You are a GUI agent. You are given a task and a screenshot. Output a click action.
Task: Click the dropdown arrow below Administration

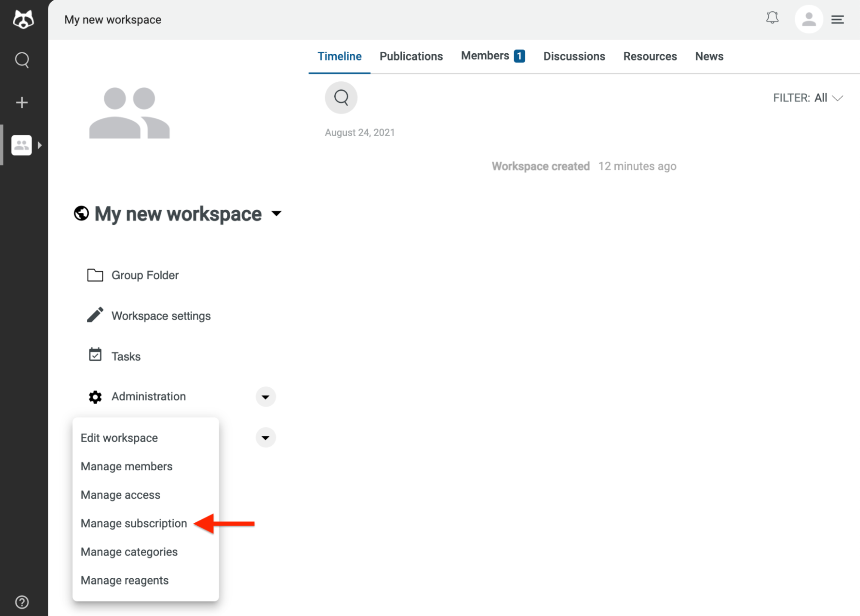tap(265, 438)
